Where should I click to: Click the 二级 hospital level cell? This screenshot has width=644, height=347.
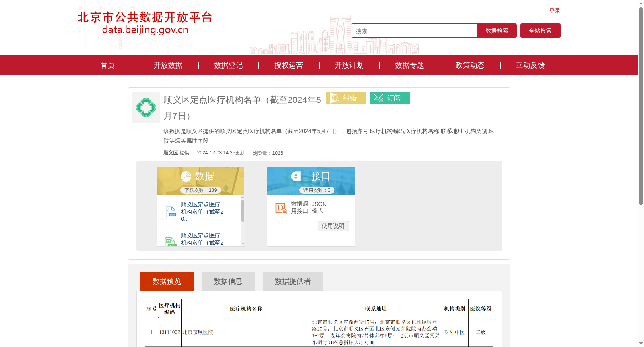click(481, 332)
